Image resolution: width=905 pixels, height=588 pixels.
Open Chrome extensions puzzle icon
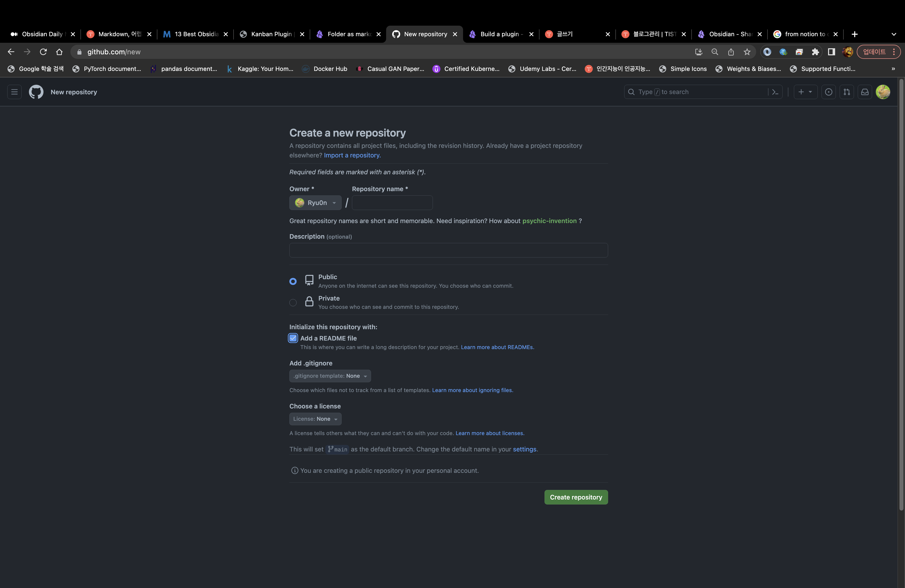pyautogui.click(x=815, y=52)
